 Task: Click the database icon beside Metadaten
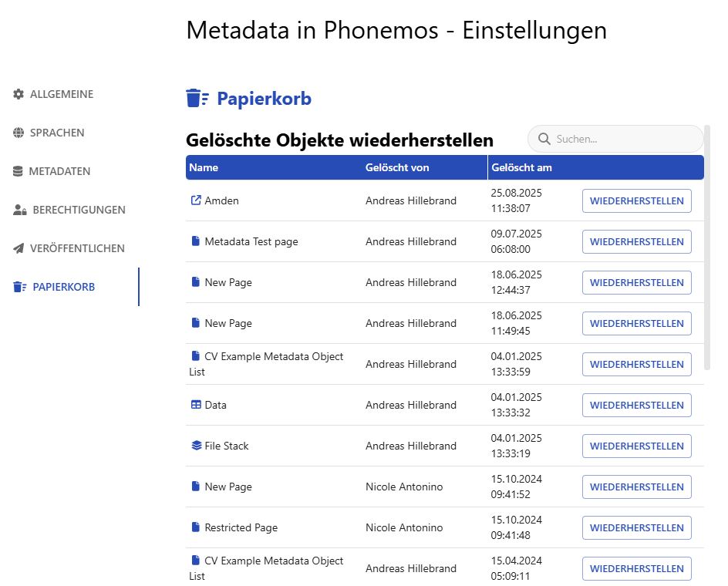click(x=18, y=171)
